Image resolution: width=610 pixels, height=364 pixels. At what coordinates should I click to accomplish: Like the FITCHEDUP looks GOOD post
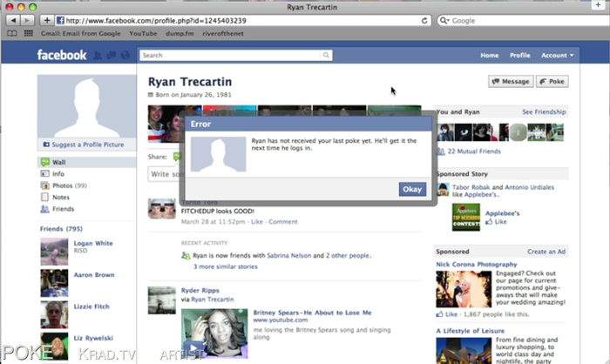click(x=257, y=222)
